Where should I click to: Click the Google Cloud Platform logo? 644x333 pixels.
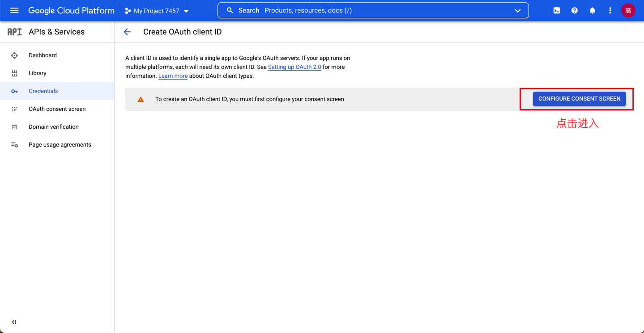point(71,10)
